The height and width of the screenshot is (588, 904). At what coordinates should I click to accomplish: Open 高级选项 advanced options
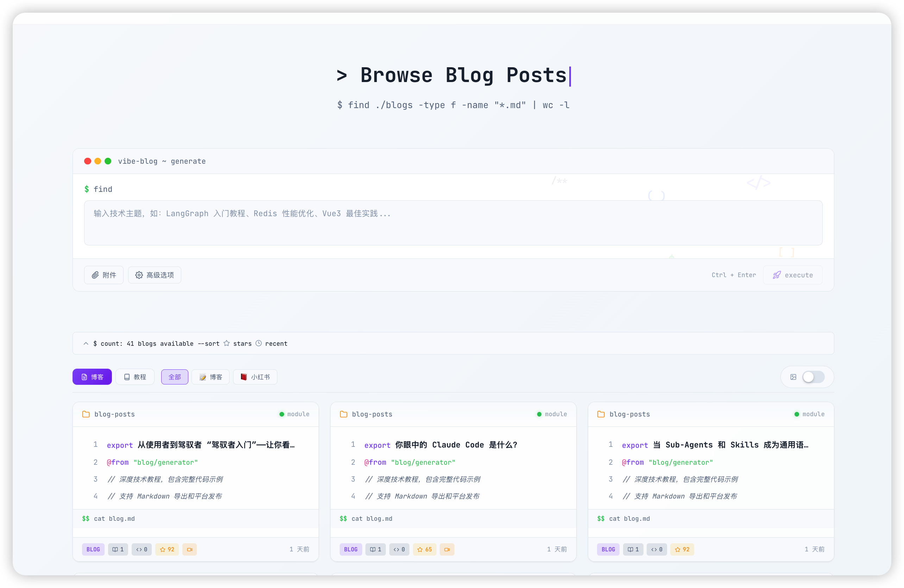pos(155,275)
